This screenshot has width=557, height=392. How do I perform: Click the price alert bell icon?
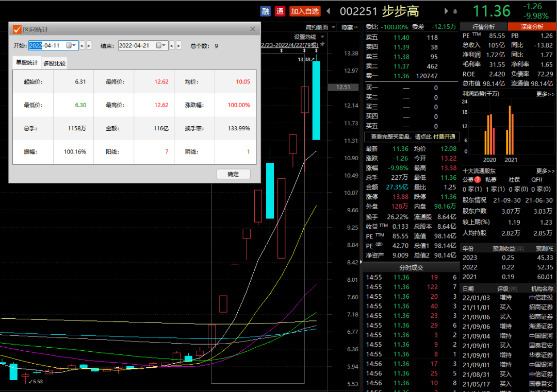(x=455, y=11)
